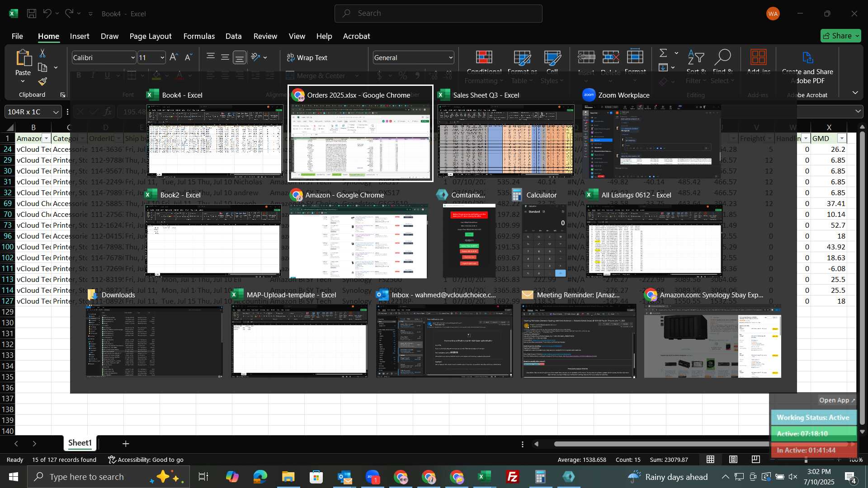
Task: Open Conditional Formatting menu
Action: [x=484, y=67]
